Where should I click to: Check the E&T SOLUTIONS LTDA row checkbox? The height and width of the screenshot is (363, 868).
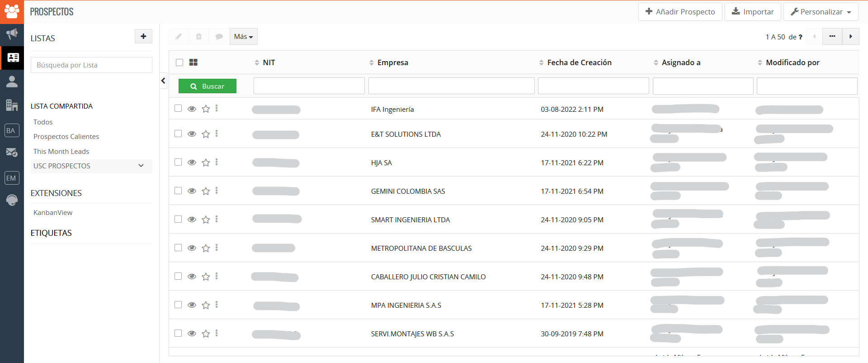(178, 134)
